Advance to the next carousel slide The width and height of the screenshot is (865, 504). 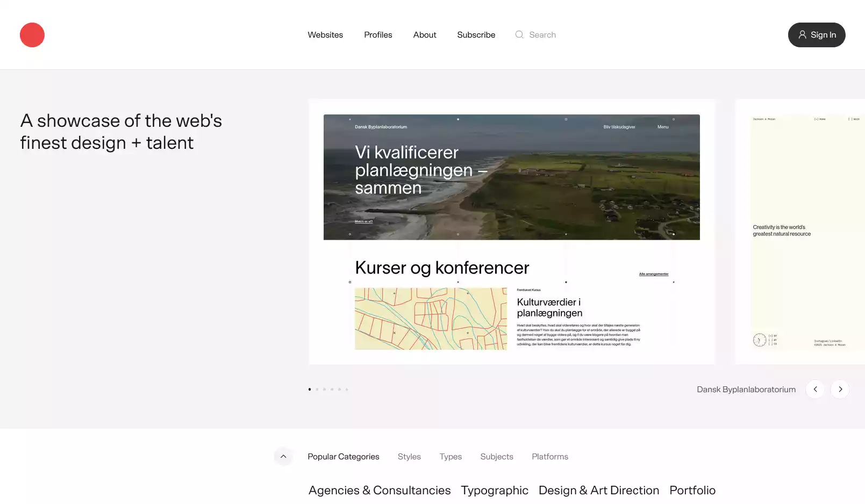tap(840, 389)
